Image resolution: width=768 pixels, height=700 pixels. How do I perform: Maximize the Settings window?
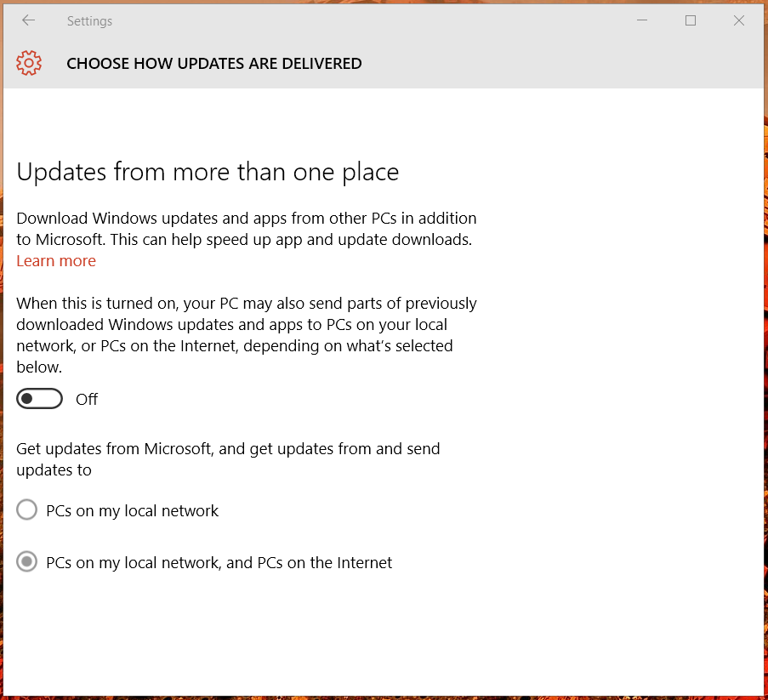(691, 20)
